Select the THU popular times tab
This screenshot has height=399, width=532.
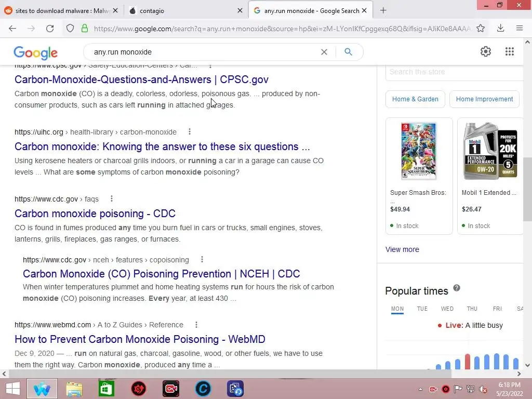coord(472,309)
